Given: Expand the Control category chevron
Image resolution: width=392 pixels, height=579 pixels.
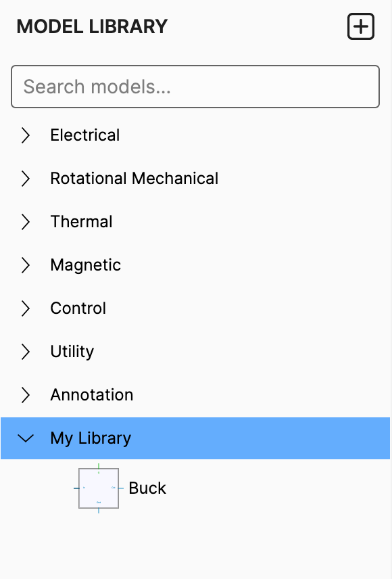Looking at the screenshot, I should [x=26, y=308].
